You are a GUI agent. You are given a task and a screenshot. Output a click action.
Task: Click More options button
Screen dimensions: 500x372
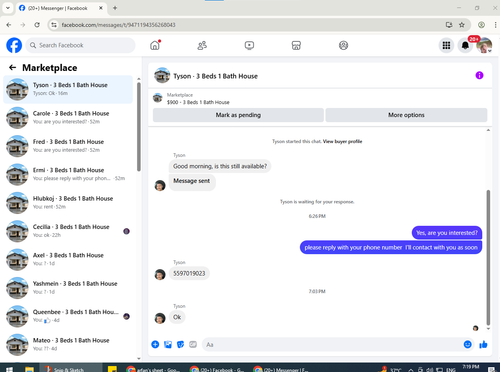coord(406,115)
